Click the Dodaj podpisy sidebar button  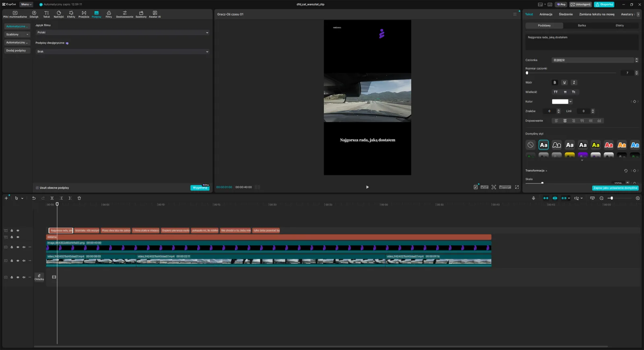pos(17,51)
